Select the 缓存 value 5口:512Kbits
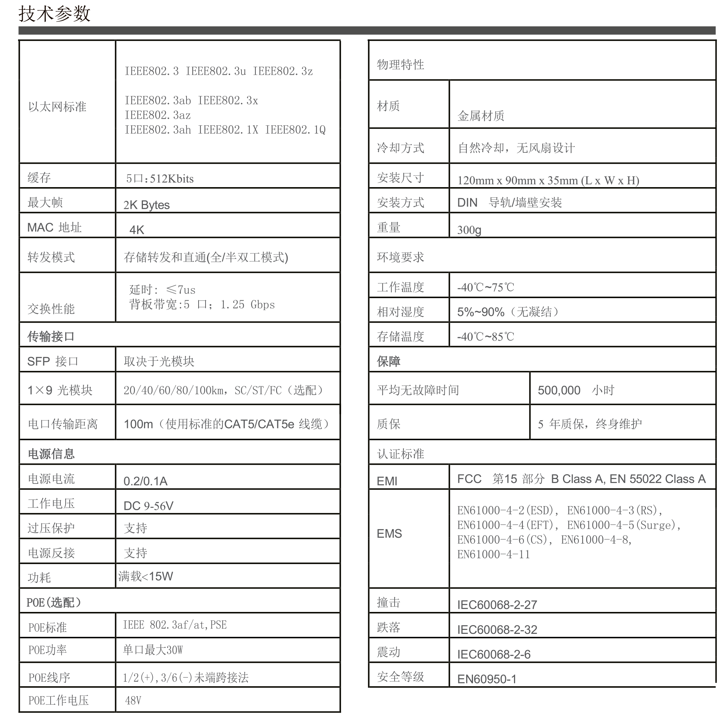 tap(160, 179)
